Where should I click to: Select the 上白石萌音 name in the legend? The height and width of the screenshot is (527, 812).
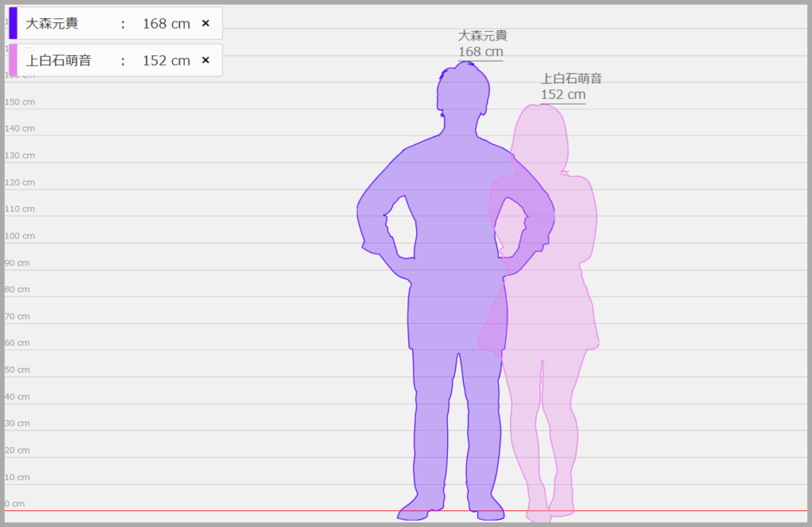coord(59,61)
